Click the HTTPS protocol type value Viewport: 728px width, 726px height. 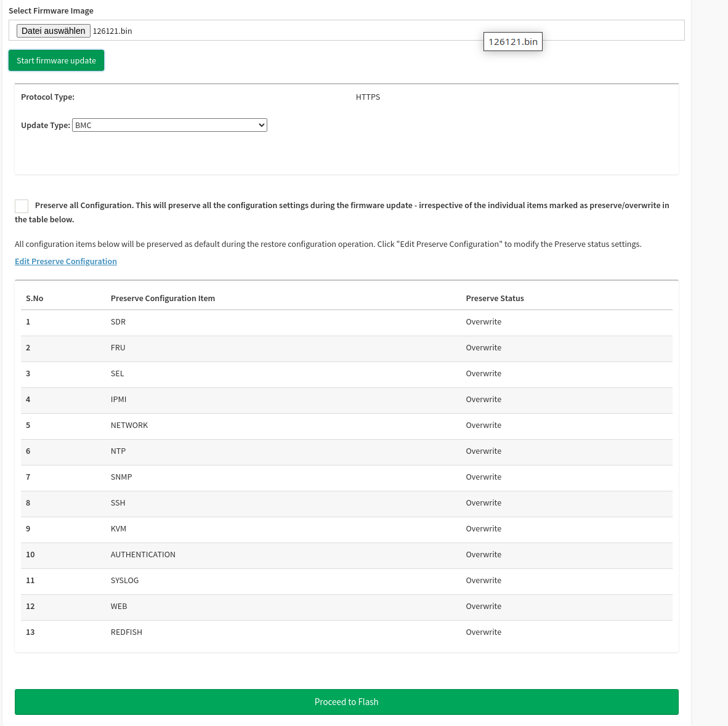click(x=368, y=97)
